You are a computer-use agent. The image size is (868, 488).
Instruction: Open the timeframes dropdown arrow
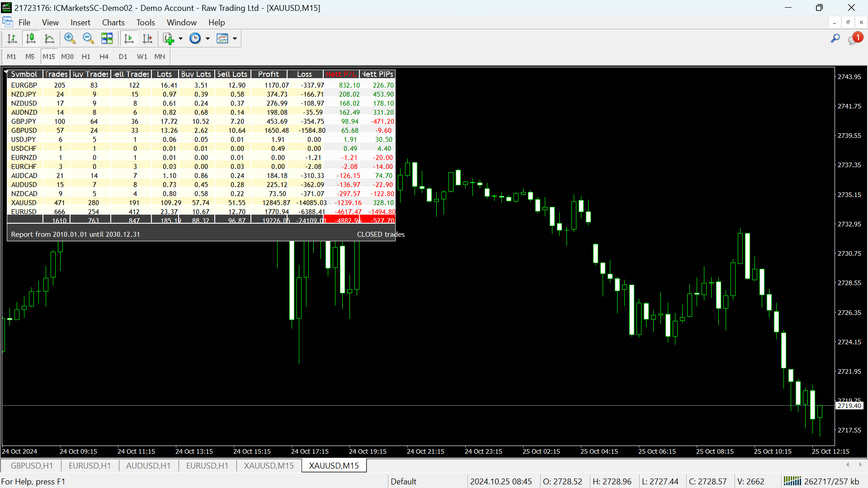click(208, 38)
